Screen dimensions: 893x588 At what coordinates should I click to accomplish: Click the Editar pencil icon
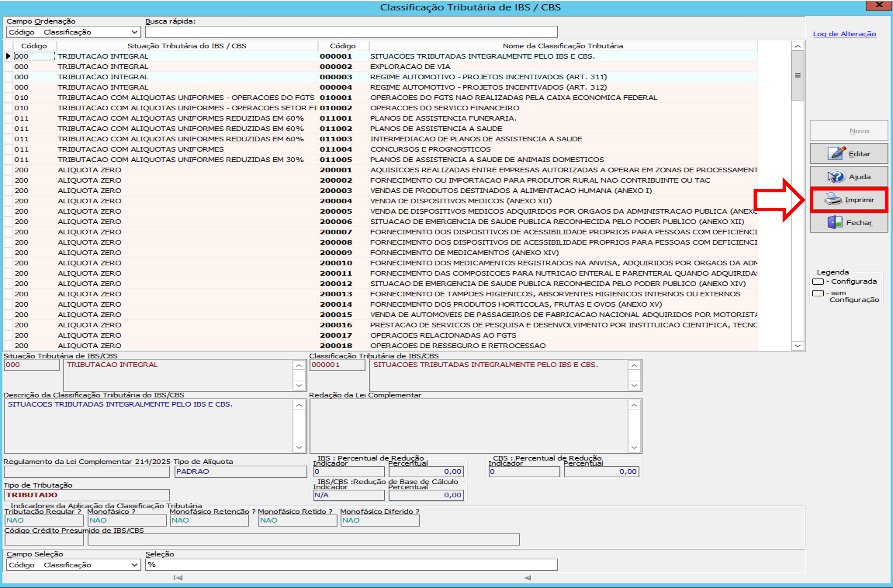(x=836, y=153)
